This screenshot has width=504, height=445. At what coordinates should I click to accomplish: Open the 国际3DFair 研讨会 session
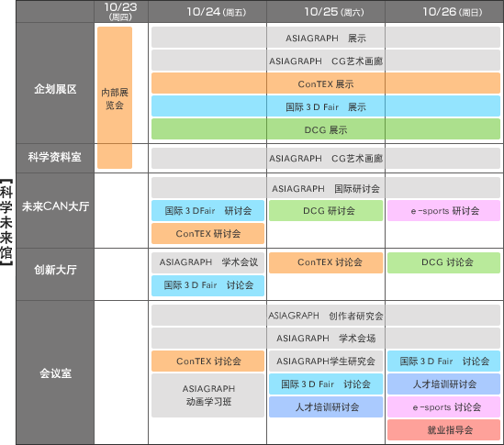208,211
